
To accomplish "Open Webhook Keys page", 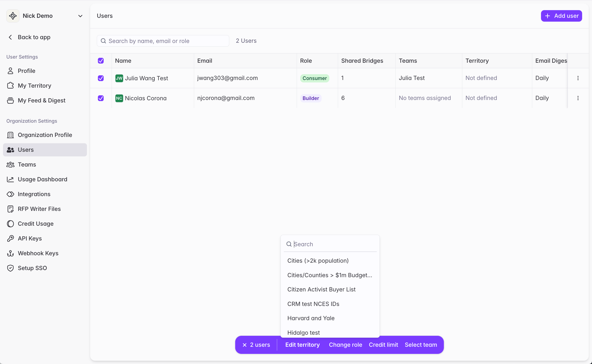I will point(45,253).
